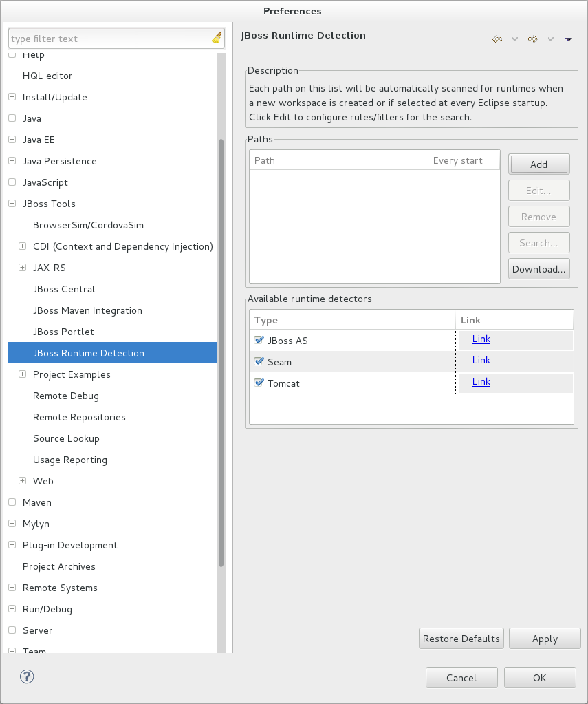Image resolution: width=588 pixels, height=704 pixels.
Task: Open the preference page view menu triangle
Action: [x=569, y=39]
